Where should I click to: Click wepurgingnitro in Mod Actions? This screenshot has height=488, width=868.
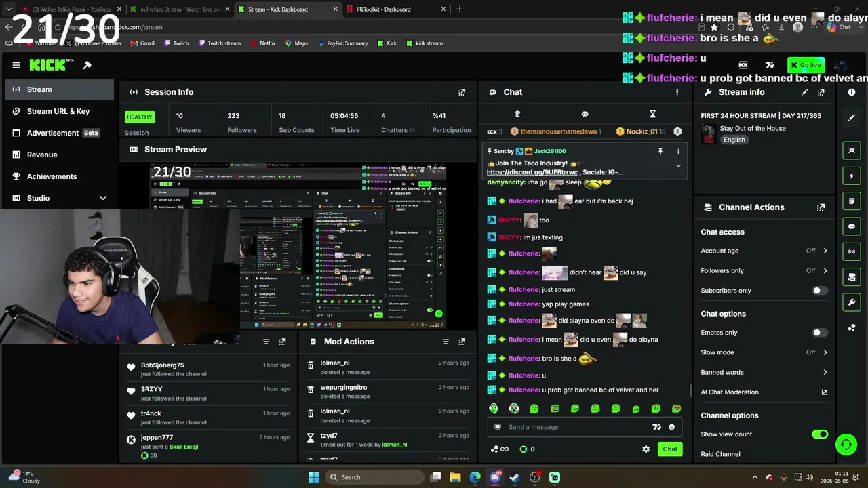pos(344,388)
